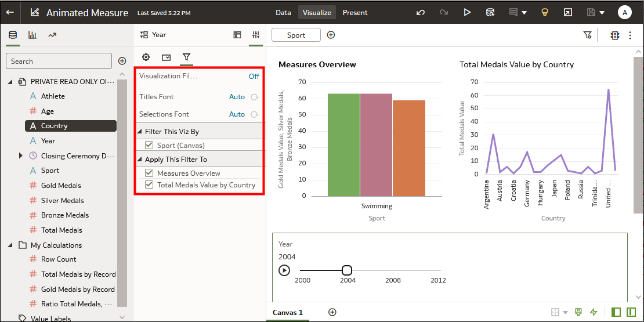Select the Row Count calculation
Viewport: 644px width, 322px height.
click(x=59, y=259)
